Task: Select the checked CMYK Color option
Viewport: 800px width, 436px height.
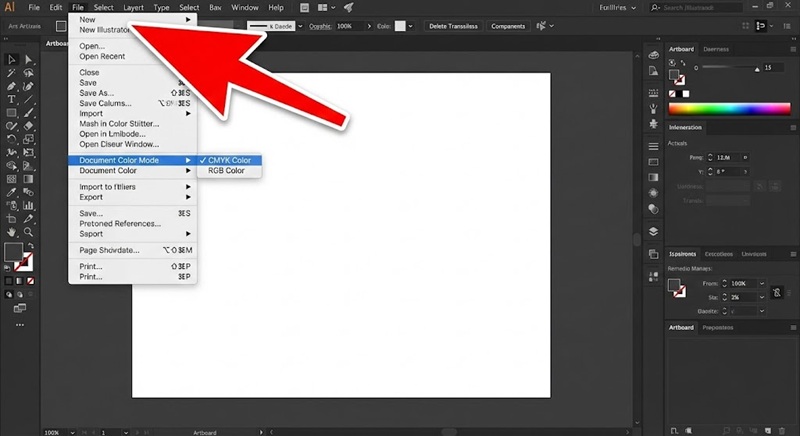Action: (229, 160)
